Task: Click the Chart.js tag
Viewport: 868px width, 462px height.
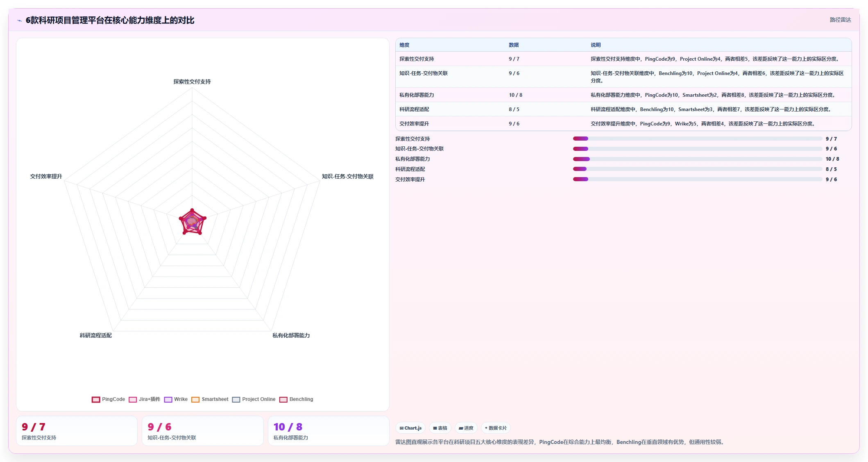Action: point(410,428)
